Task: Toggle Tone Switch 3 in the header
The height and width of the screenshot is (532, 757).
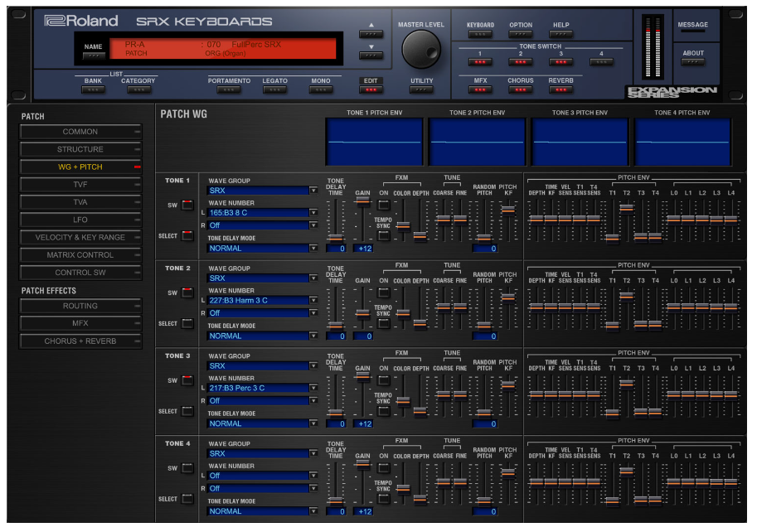Action: [561, 62]
